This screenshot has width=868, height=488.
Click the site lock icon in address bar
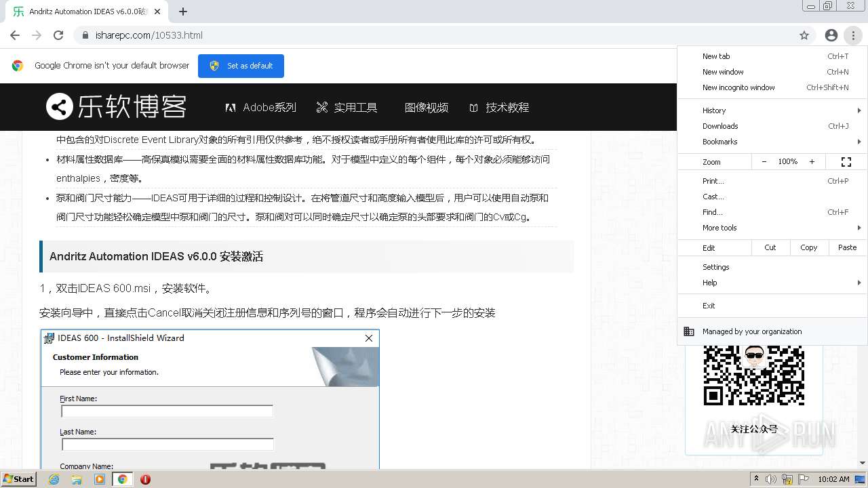[85, 35]
